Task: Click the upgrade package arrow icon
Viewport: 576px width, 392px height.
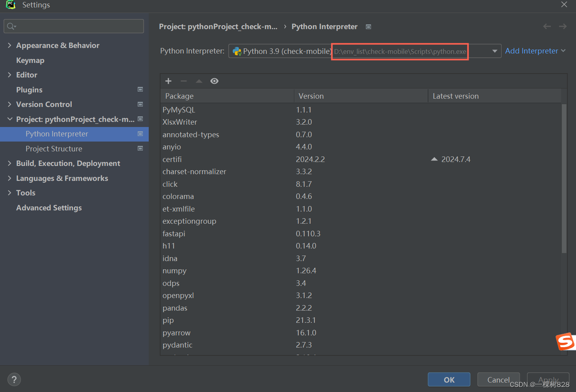Action: click(x=199, y=81)
